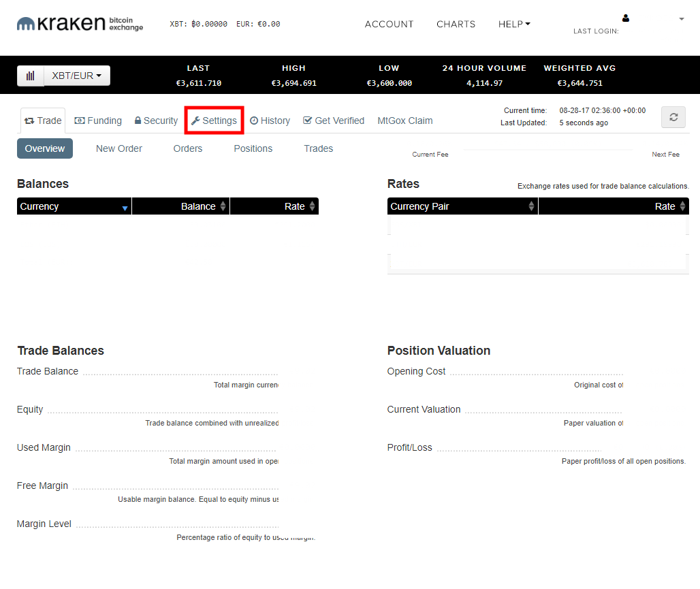Click the Profit/Loss row label
Image resolution: width=700 pixels, height=589 pixels.
point(409,447)
